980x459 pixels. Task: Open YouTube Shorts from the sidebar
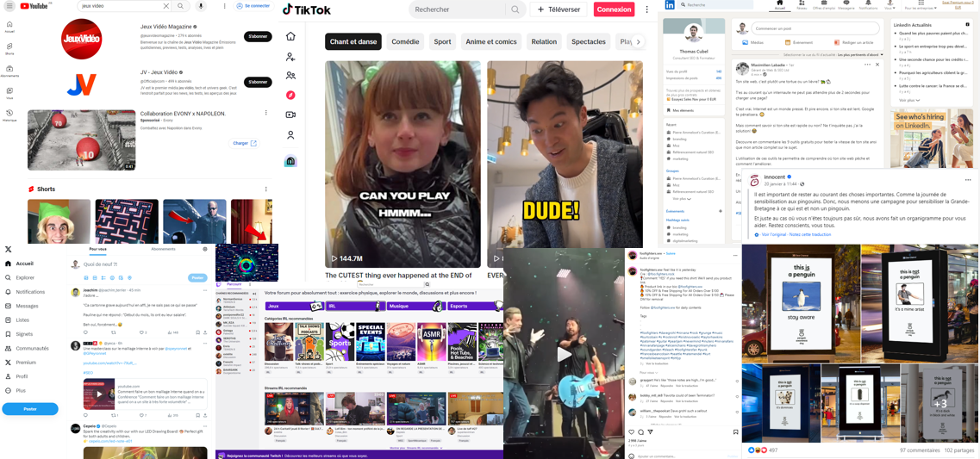[9, 49]
